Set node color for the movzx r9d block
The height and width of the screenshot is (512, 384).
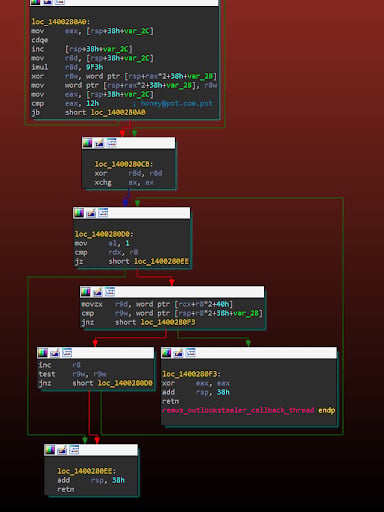click(85, 292)
